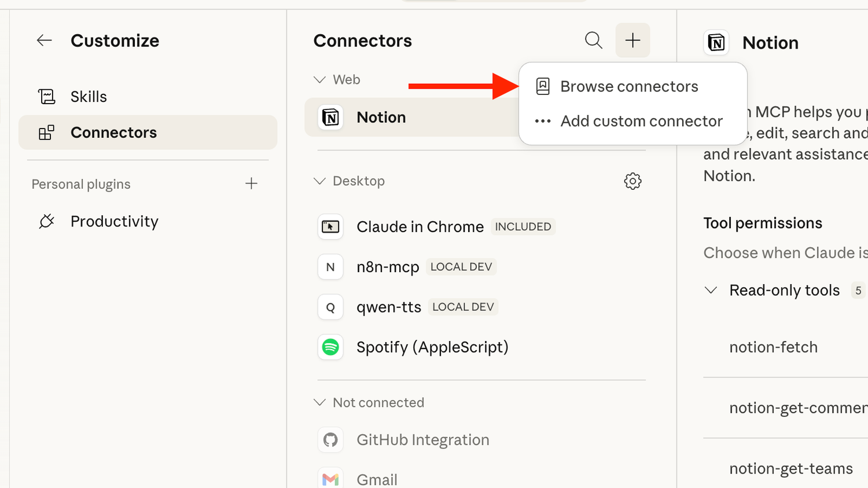Click the Browse connectors bookmark icon

pos(543,86)
